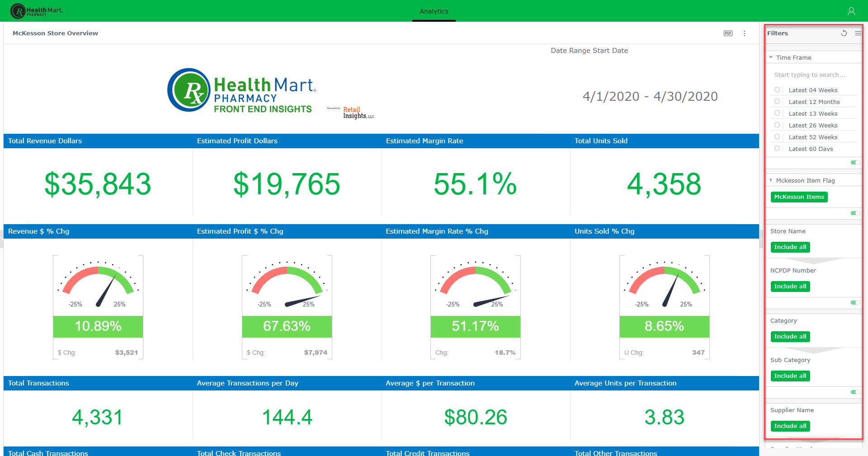Click the Total Revenue Dollars header

[x=45, y=141]
